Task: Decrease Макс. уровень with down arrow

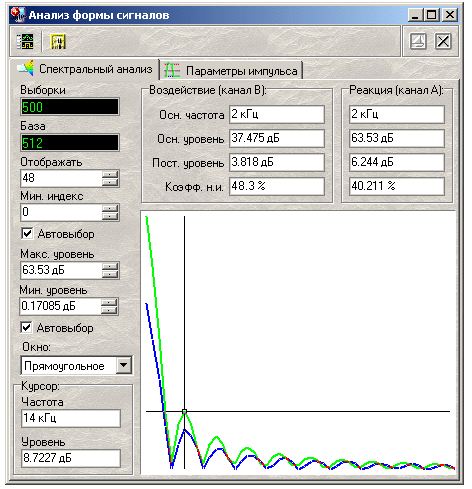Action: [110, 274]
